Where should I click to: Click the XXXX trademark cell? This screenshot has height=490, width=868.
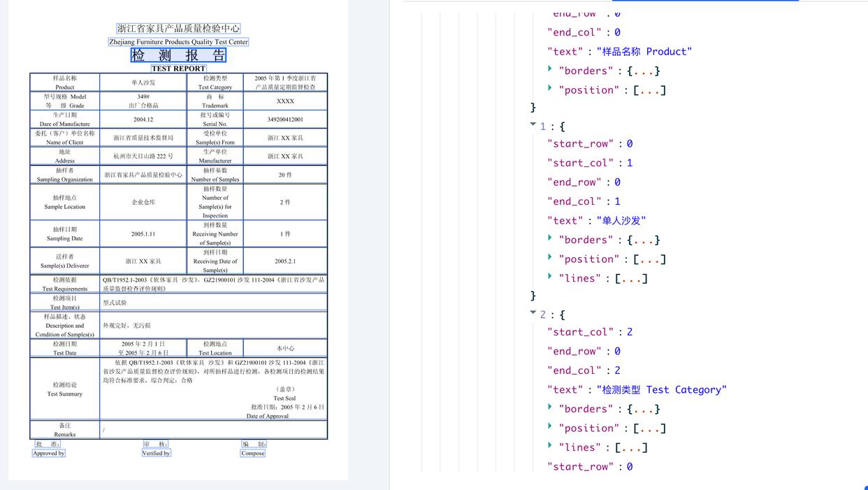[285, 101]
